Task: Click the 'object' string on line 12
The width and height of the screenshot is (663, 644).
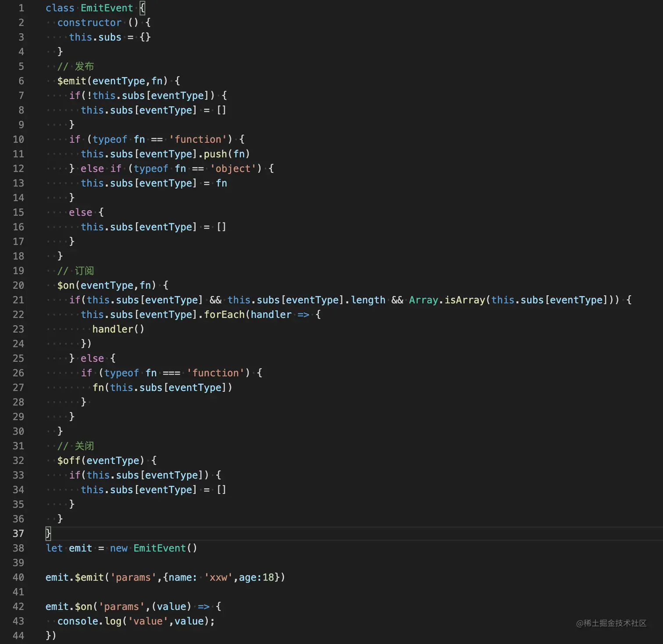Action: [x=233, y=169]
